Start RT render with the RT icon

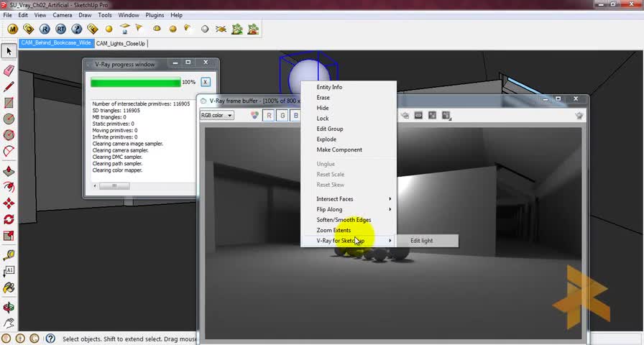click(61, 29)
